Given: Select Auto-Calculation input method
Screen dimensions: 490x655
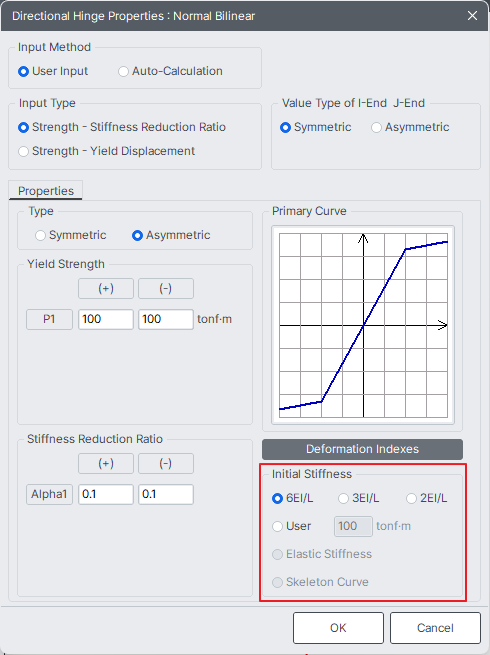Looking at the screenshot, I should pyautogui.click(x=170, y=71).
